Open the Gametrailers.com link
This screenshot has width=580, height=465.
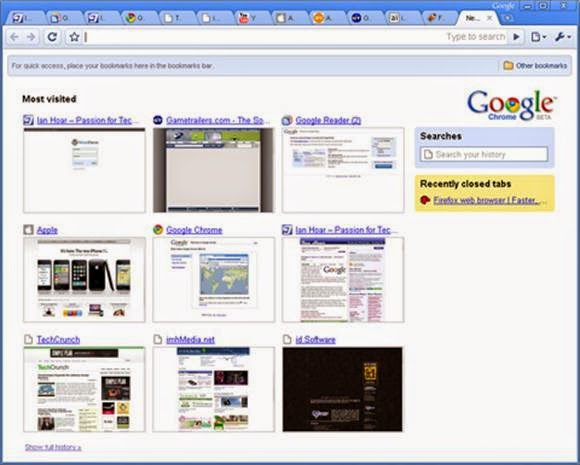click(x=218, y=120)
